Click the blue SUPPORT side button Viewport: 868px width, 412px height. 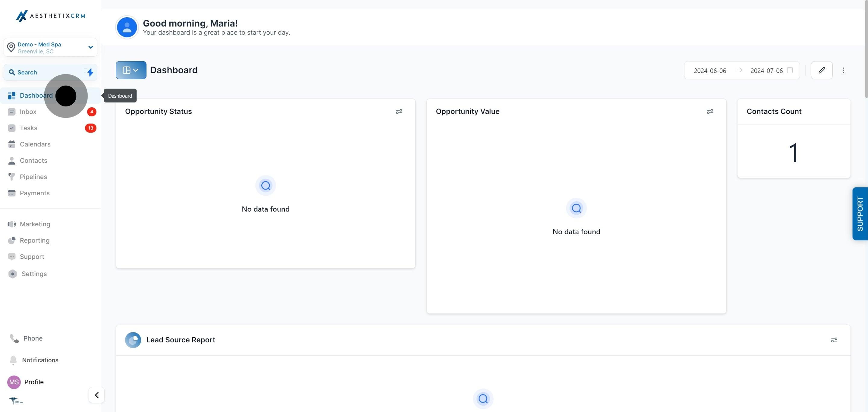[860, 214]
